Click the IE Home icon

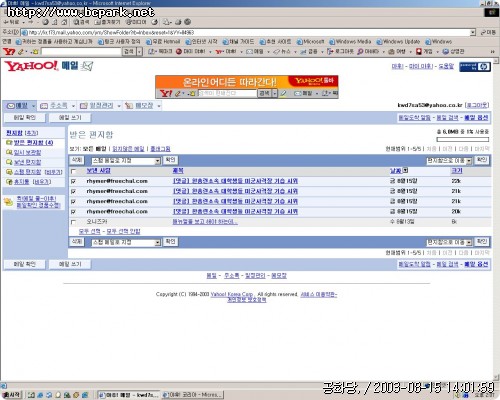[x=64, y=22]
